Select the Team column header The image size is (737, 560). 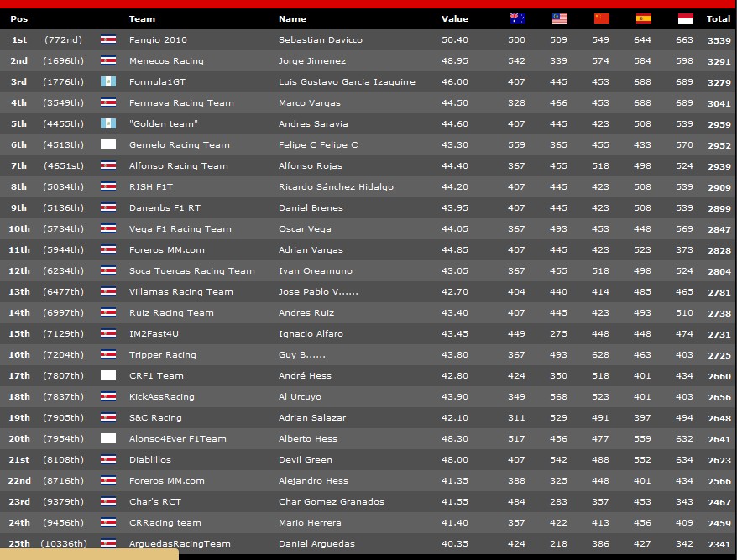(x=142, y=18)
